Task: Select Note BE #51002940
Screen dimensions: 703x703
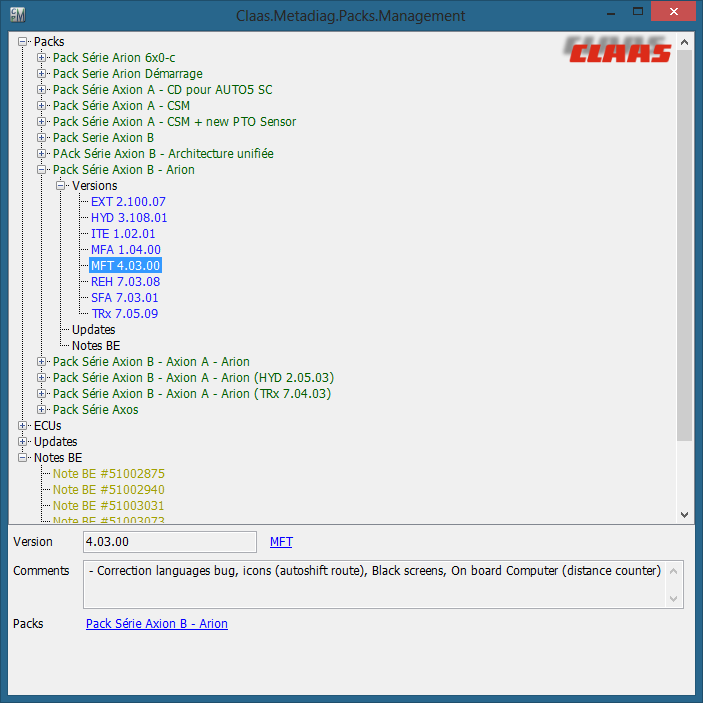Action: (109, 490)
